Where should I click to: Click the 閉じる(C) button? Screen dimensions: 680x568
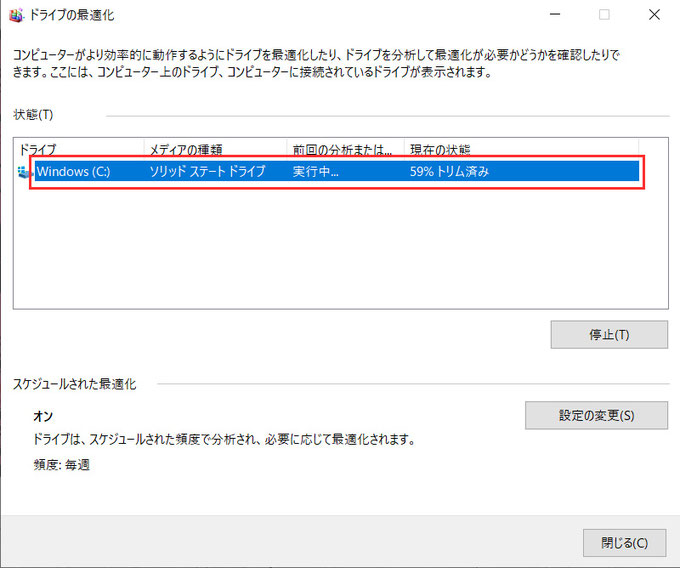(624, 542)
